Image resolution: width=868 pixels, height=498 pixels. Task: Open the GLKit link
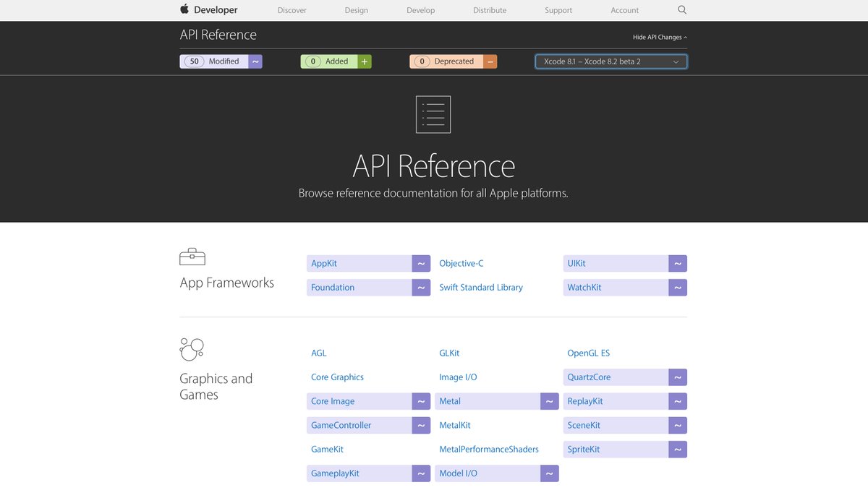pos(449,353)
